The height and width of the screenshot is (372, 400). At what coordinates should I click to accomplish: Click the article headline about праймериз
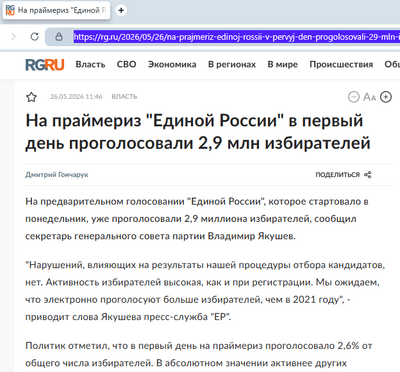coord(198,132)
